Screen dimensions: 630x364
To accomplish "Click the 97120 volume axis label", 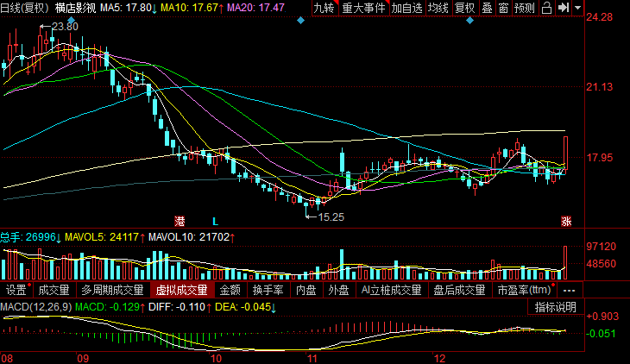I will 601,247.
